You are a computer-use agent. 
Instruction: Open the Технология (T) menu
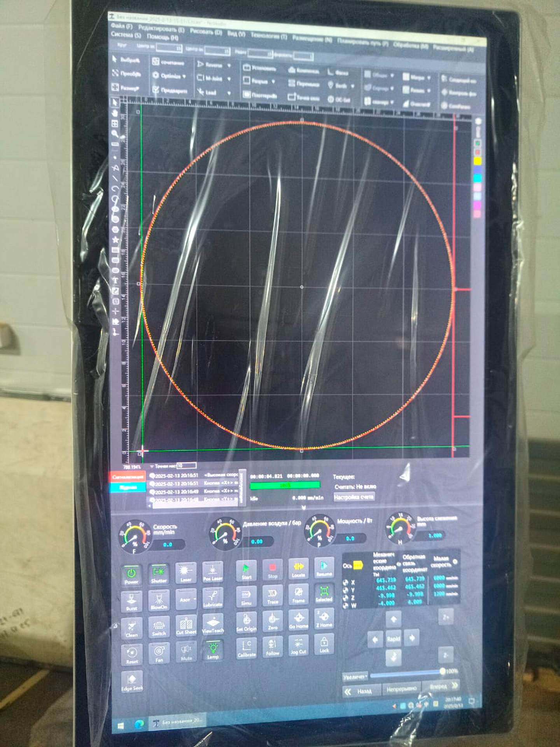click(268, 35)
